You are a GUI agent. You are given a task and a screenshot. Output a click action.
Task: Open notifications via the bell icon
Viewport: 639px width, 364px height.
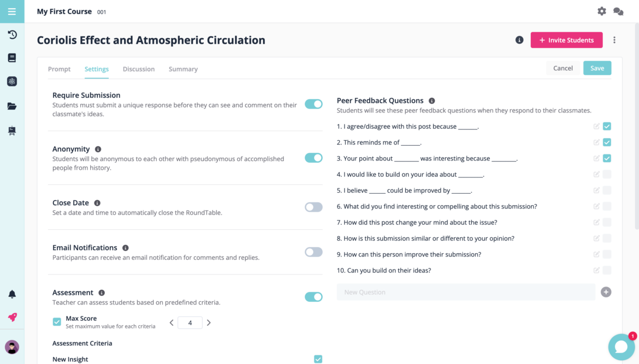(12, 294)
